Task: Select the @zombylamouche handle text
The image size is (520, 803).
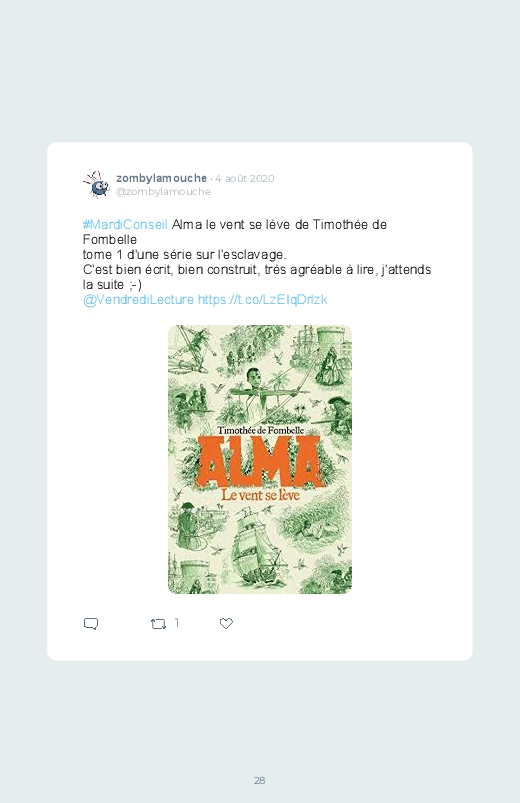Action: 163,192
